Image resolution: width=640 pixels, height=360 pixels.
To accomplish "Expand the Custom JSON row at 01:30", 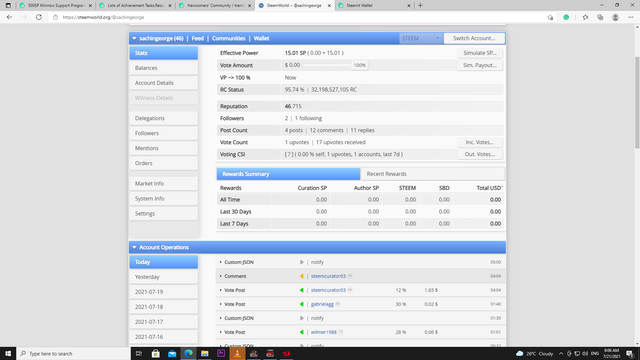I will pos(221,318).
